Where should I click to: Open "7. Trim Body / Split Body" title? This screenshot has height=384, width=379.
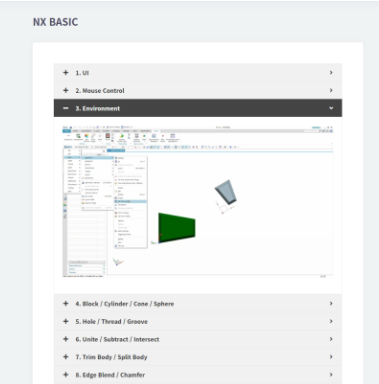[x=111, y=357]
